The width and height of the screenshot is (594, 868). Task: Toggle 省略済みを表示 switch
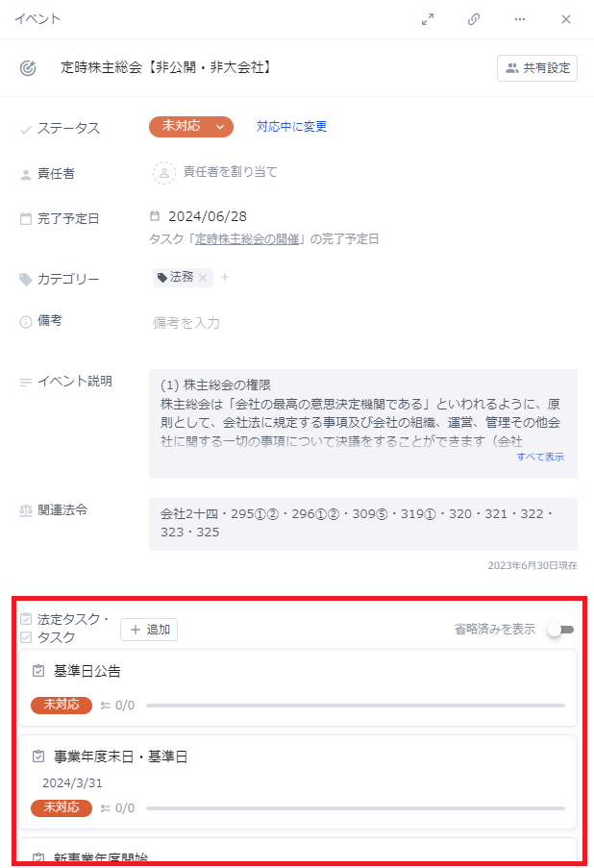(560, 630)
